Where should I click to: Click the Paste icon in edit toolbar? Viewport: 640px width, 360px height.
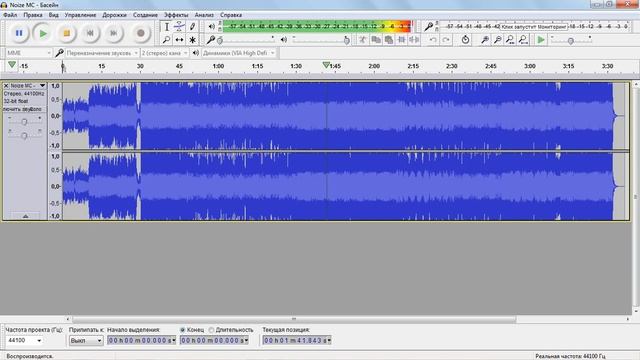pos(389,40)
